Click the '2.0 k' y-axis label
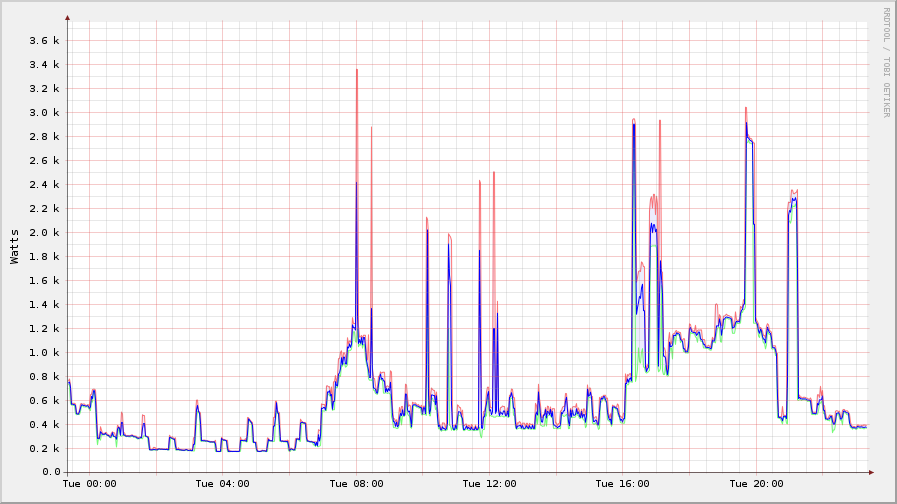897x504 pixels. [x=44, y=233]
